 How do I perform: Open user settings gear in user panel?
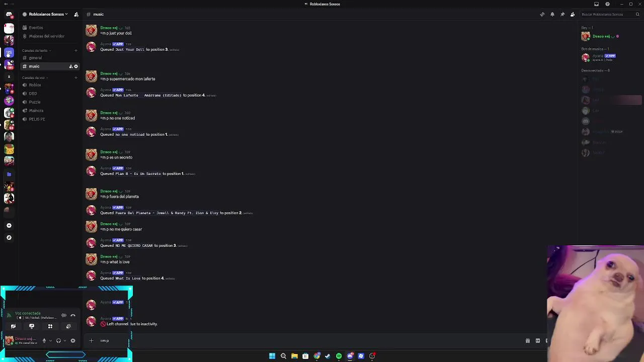(x=73, y=341)
